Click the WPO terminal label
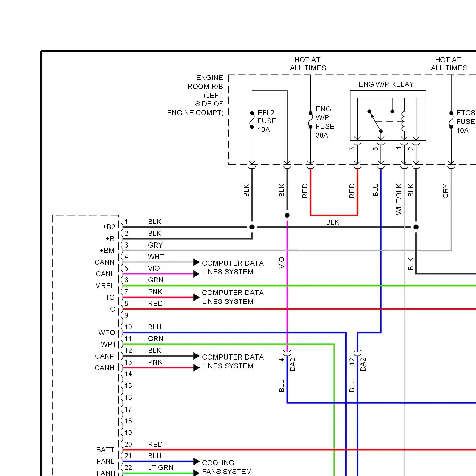This screenshot has width=476, height=476. [107, 333]
